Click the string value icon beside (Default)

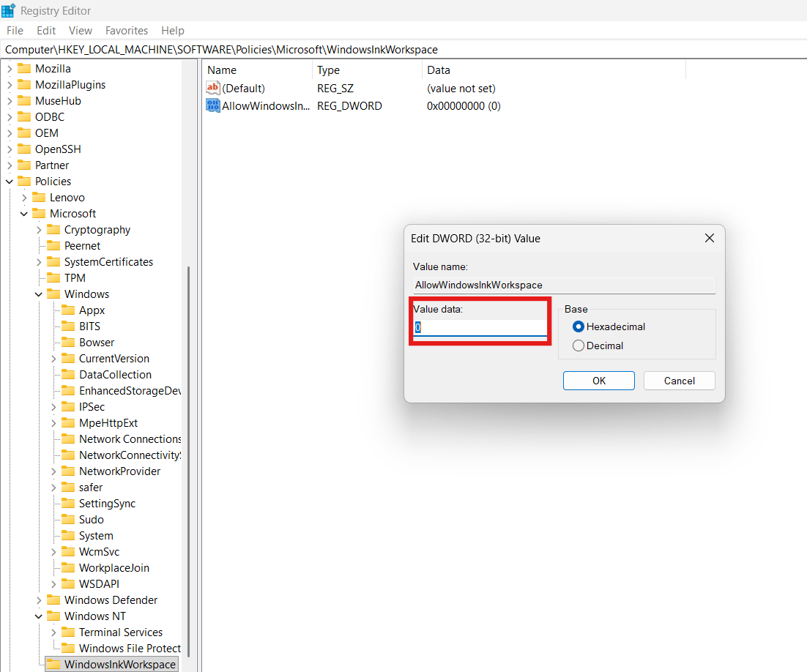[212, 88]
